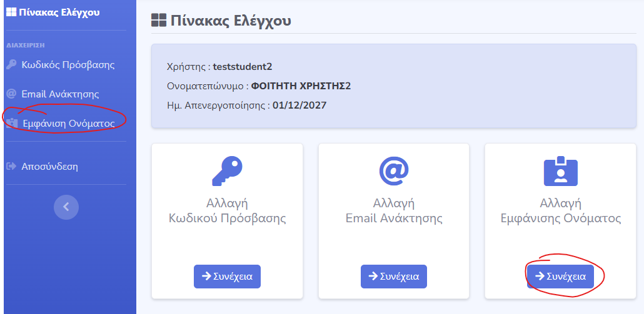
Task: Open the Πίνακας Ελέγχου sidebar brand link
Action: [57, 12]
